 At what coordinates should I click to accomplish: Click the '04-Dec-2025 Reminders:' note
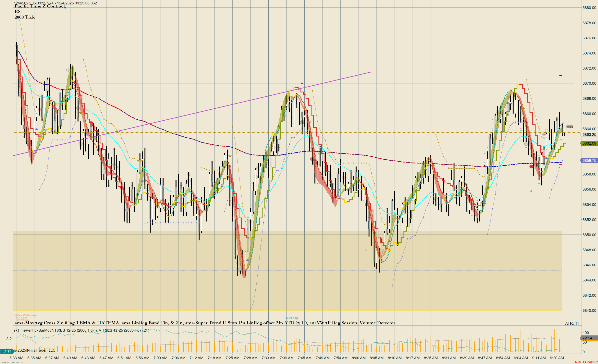point(25,315)
